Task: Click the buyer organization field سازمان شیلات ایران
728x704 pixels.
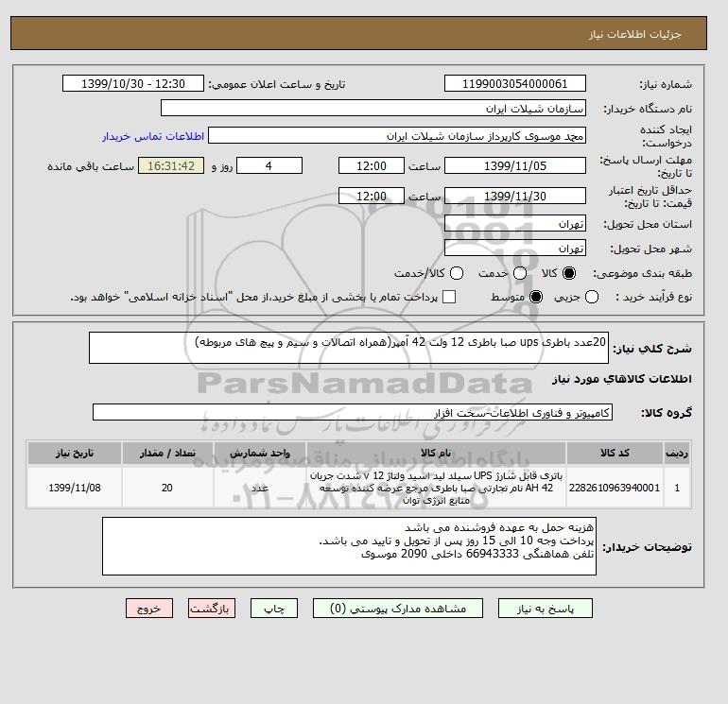Action: (373, 108)
